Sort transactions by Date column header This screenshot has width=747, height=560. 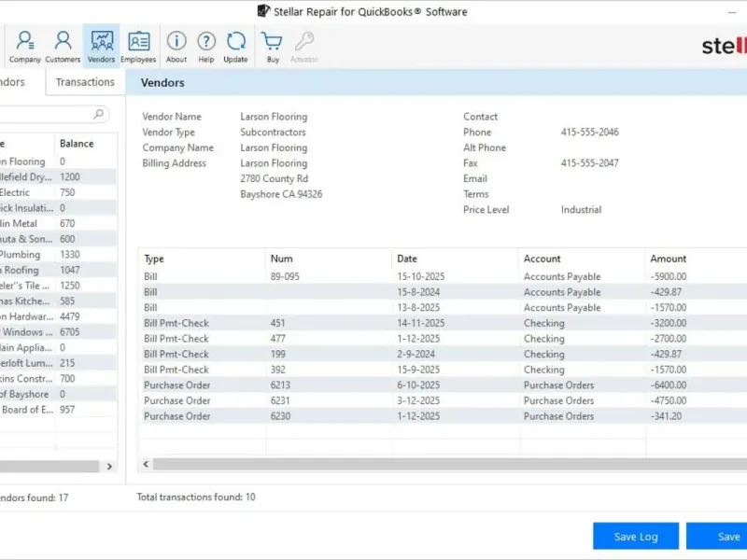(x=407, y=259)
